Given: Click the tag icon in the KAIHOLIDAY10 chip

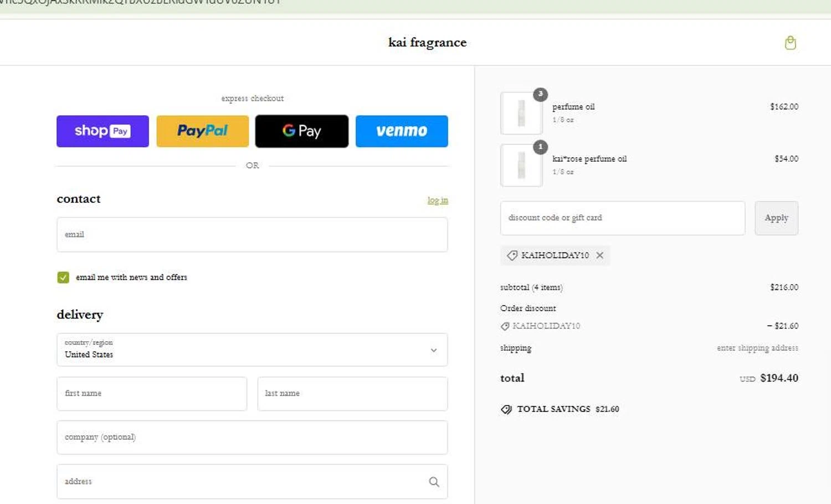Looking at the screenshot, I should (512, 255).
